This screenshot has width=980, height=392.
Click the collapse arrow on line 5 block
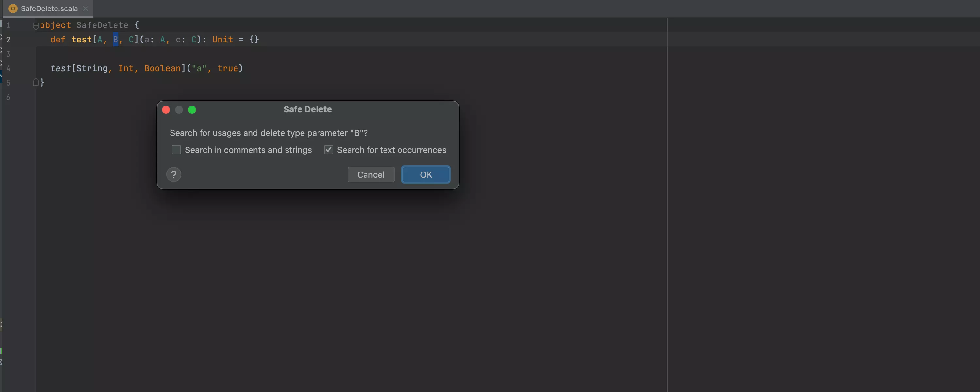34,83
